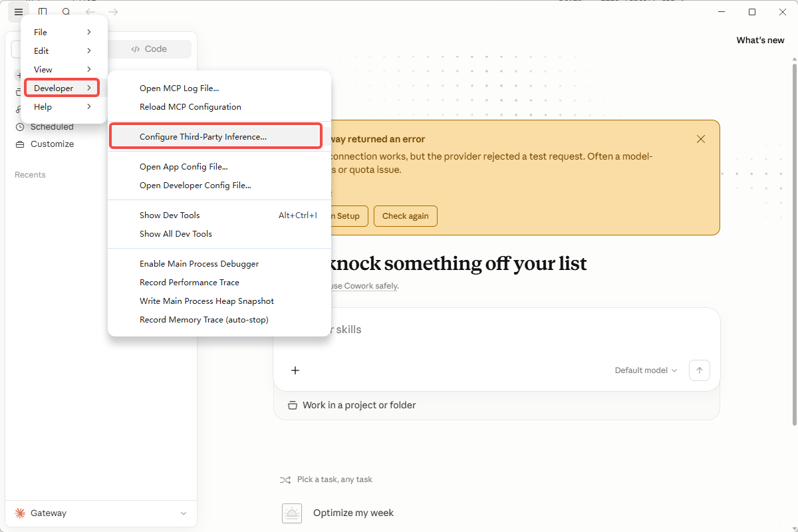Open Customize in the sidebar
798x532 pixels.
click(x=45, y=144)
